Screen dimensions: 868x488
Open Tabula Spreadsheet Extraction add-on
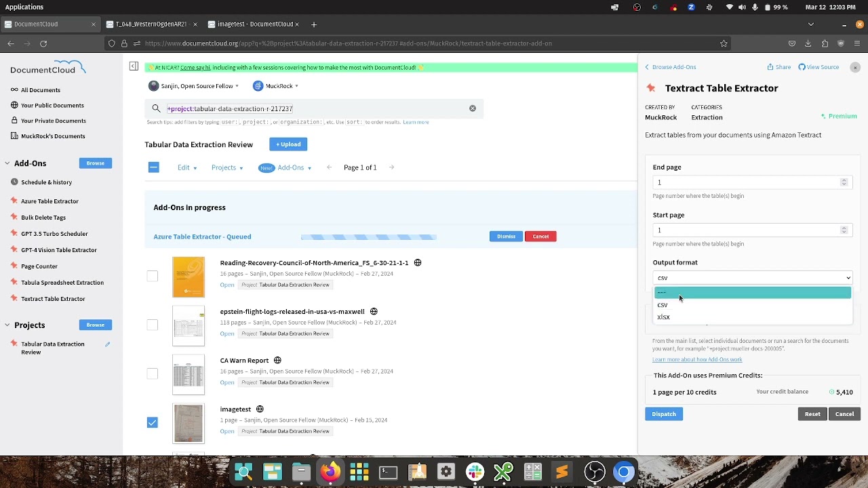[x=62, y=283]
